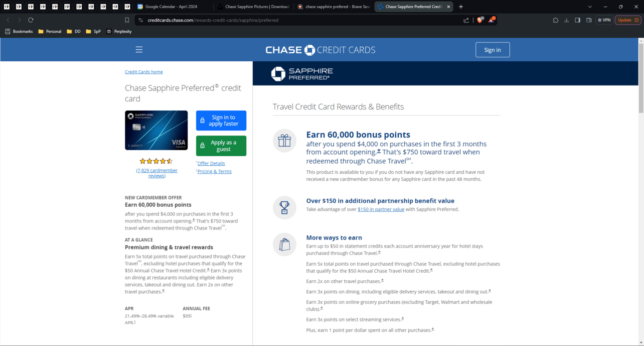Click 'Premium dining & travel rewards' text
Viewport: 644px width, 346px height.
pyautogui.click(x=169, y=247)
